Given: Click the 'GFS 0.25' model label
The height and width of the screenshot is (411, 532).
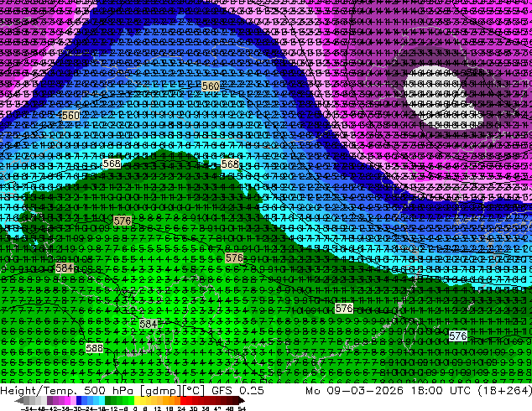Looking at the screenshot, I should pyautogui.click(x=237, y=390).
